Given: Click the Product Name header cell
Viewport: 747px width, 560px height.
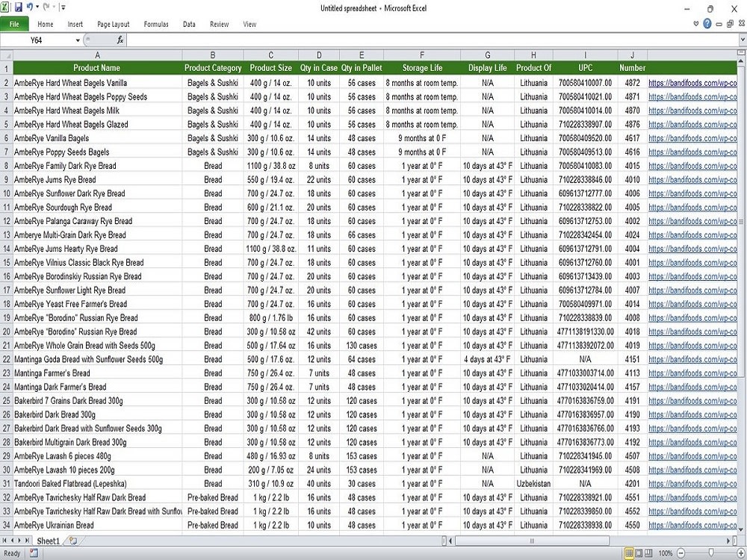Looking at the screenshot, I should (97, 68).
